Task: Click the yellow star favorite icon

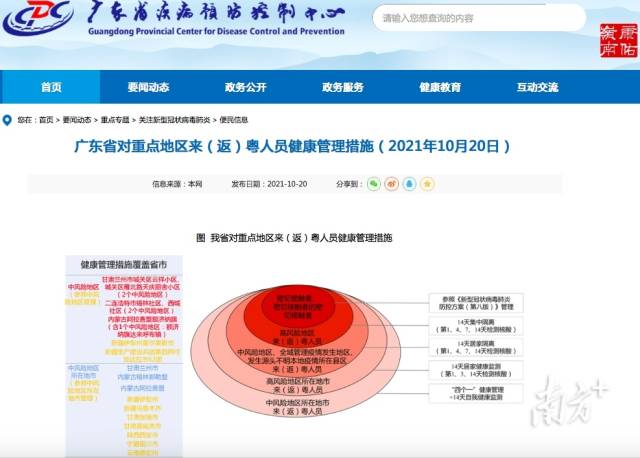Action: pos(427,184)
